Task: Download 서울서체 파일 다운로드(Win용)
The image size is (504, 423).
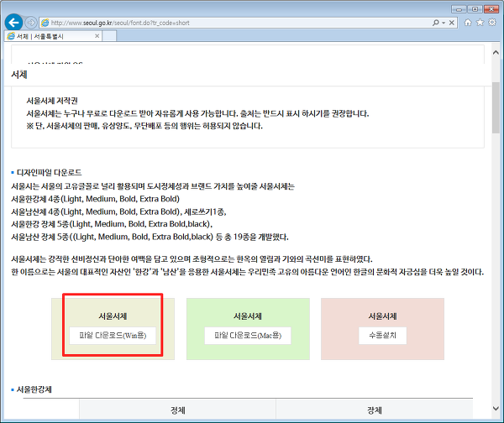Action: point(113,336)
